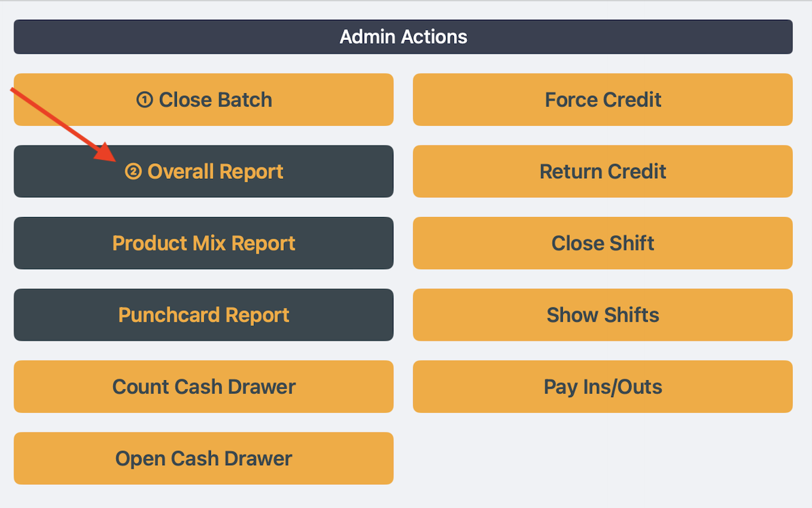This screenshot has height=508, width=812.
Task: Click the circled 2 icon on Overall Report
Action: point(133,172)
